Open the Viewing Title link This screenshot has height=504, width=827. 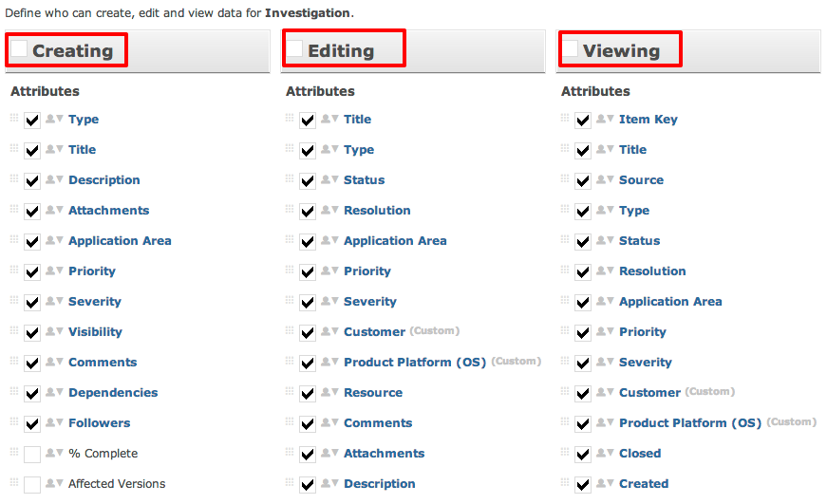(x=632, y=150)
